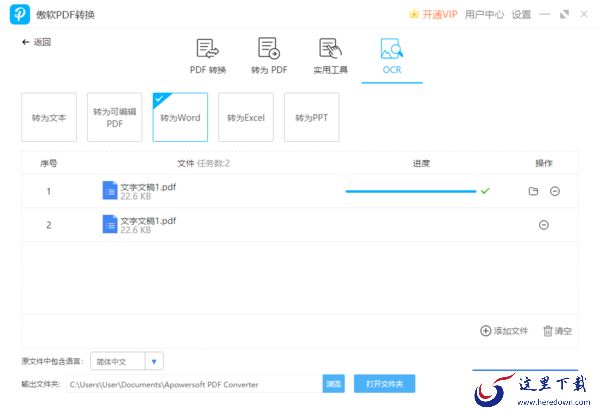Select row 2 file name 文字文稿1.pdf
The height and width of the screenshot is (410, 600).
(x=148, y=221)
